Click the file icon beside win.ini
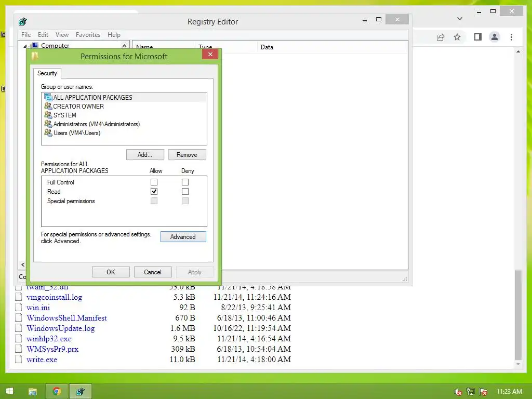Screen dimensions: 532x399 [x=18, y=307]
